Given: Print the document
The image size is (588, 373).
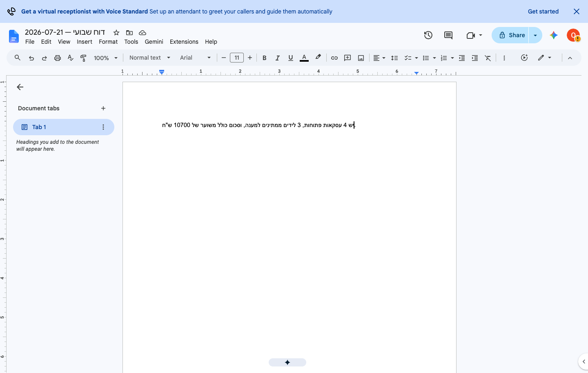Looking at the screenshot, I should 58,58.
